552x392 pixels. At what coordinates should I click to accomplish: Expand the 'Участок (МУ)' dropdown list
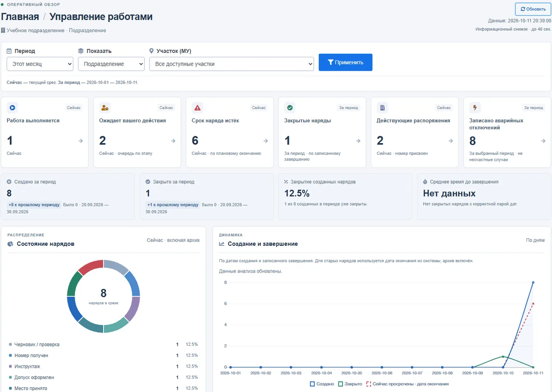pos(231,64)
